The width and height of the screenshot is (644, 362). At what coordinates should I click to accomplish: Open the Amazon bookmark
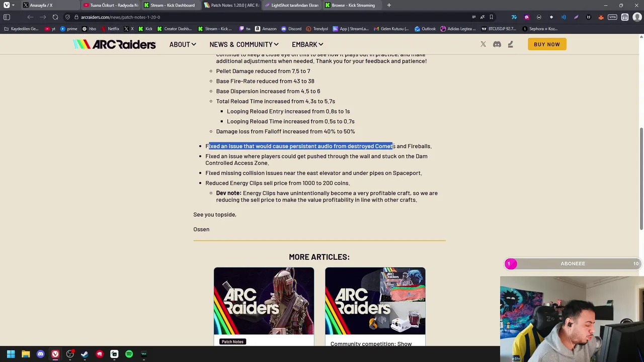(x=266, y=29)
